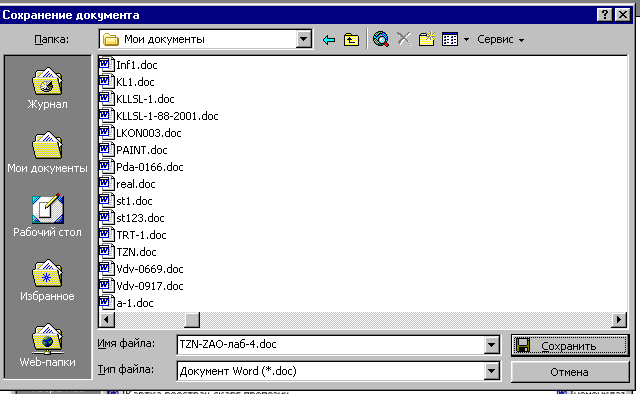Expand the Имя файла dropdown list
The height and width of the screenshot is (394, 640).
[491, 345]
